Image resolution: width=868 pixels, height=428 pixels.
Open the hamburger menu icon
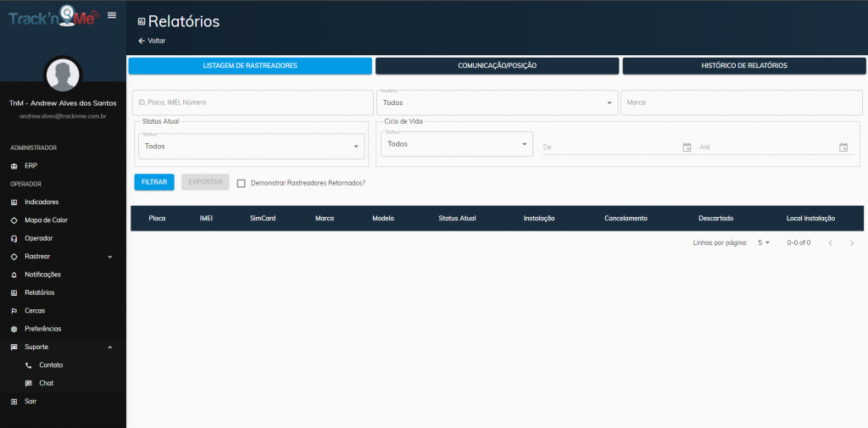coord(112,15)
